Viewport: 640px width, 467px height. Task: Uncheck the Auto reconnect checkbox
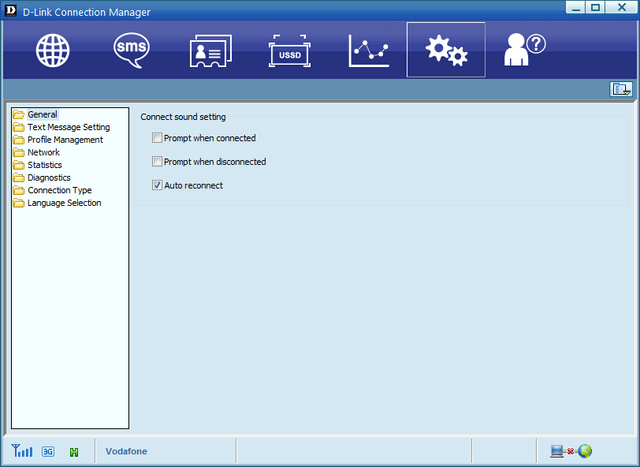[x=157, y=185]
